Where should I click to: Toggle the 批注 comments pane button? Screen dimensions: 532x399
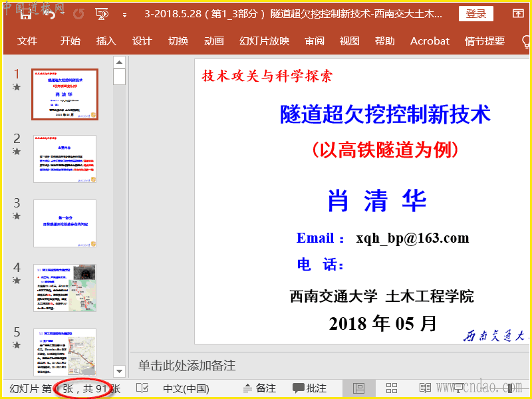[309, 388]
